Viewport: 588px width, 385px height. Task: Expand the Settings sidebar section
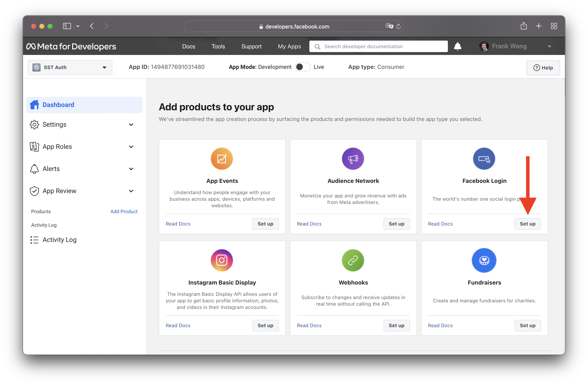(x=131, y=124)
